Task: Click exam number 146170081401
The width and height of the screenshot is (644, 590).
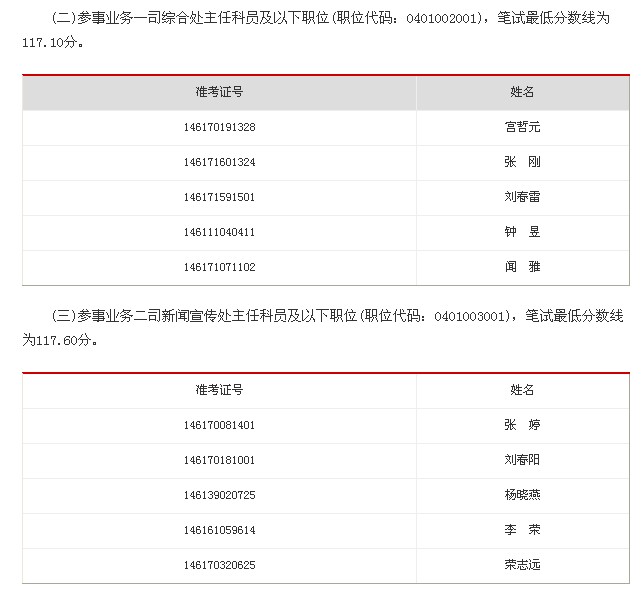Action: point(220,425)
